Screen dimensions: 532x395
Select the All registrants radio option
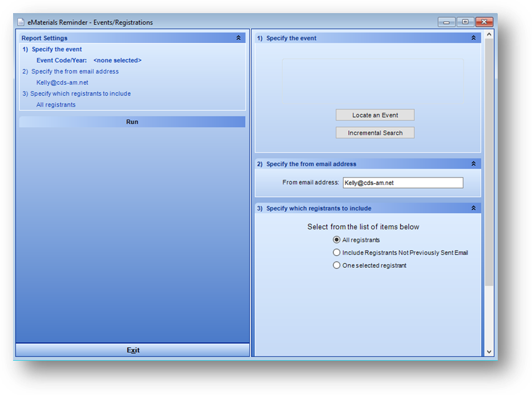(x=337, y=240)
